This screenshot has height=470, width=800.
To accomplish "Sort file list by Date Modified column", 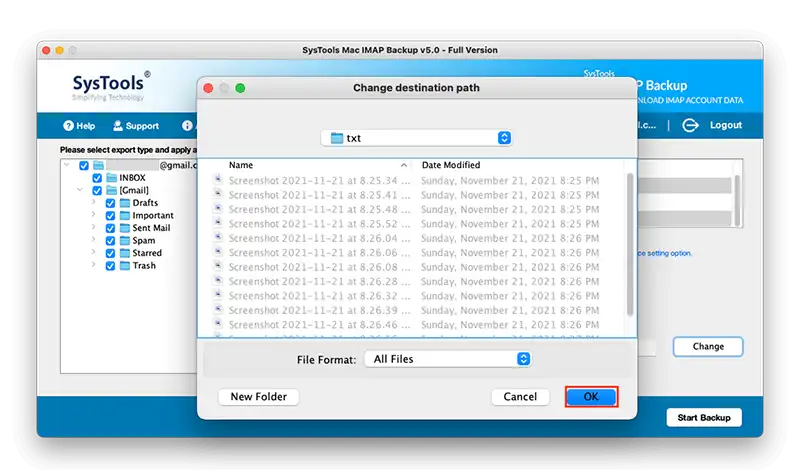I will pos(451,165).
